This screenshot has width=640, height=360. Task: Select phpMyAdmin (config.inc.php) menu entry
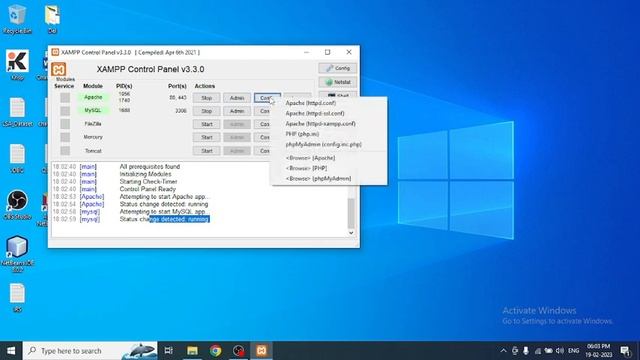[329, 144]
